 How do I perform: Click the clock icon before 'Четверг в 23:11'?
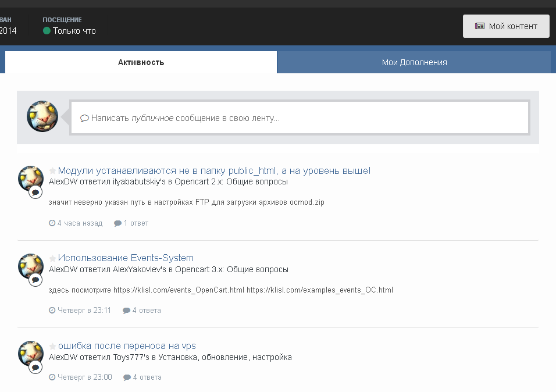(x=52, y=311)
